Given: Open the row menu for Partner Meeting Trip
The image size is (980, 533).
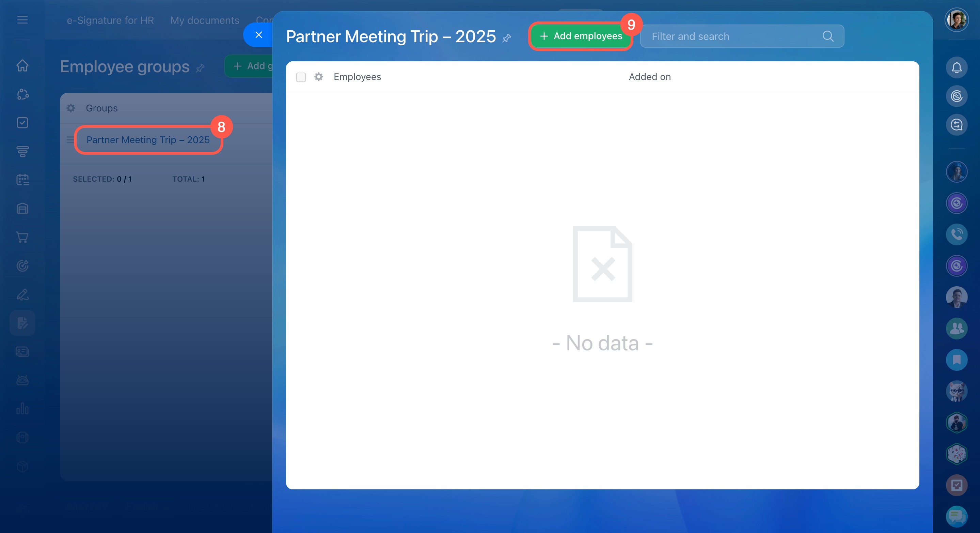Looking at the screenshot, I should pyautogui.click(x=70, y=140).
